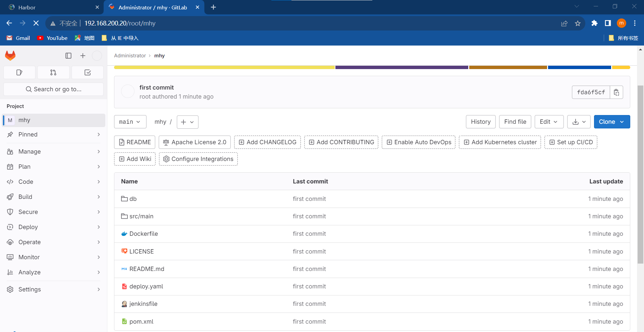Click the LICENSE file icon

tap(124, 251)
